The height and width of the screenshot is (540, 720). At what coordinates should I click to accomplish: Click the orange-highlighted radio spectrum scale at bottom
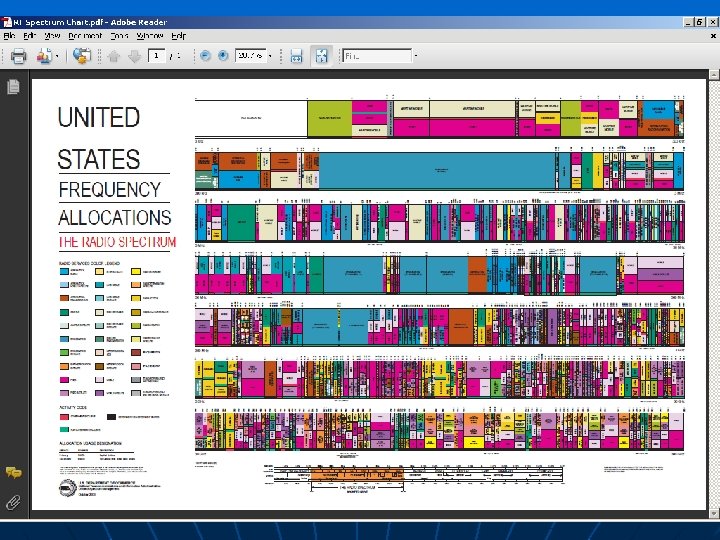point(357,474)
